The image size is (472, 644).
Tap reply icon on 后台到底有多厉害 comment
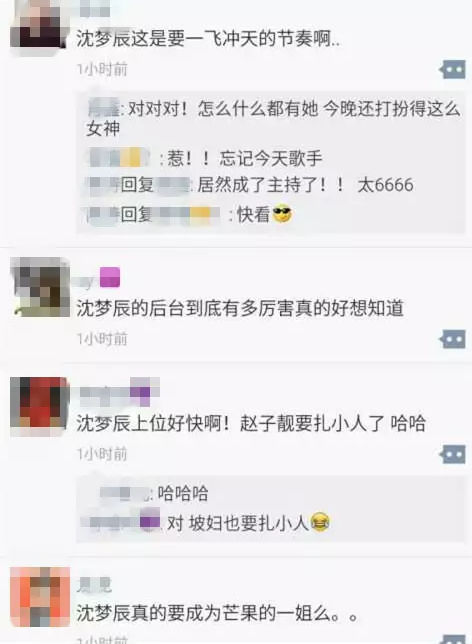tap(452, 339)
